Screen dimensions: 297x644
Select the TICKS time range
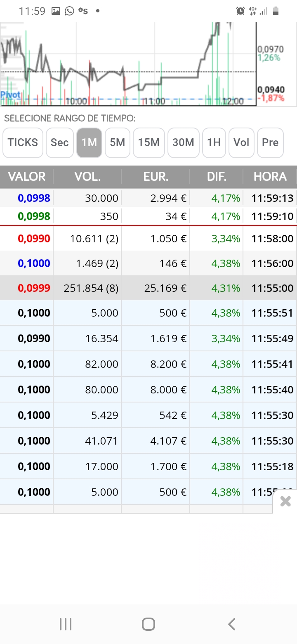(23, 142)
